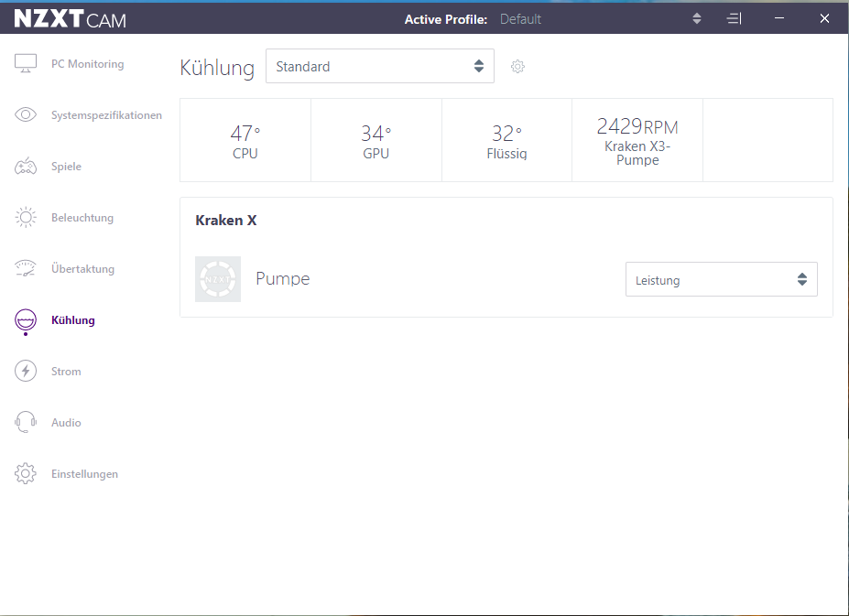Screen dimensions: 849x616
Task: Click the Spiele gamepad icon
Action: pos(26,167)
